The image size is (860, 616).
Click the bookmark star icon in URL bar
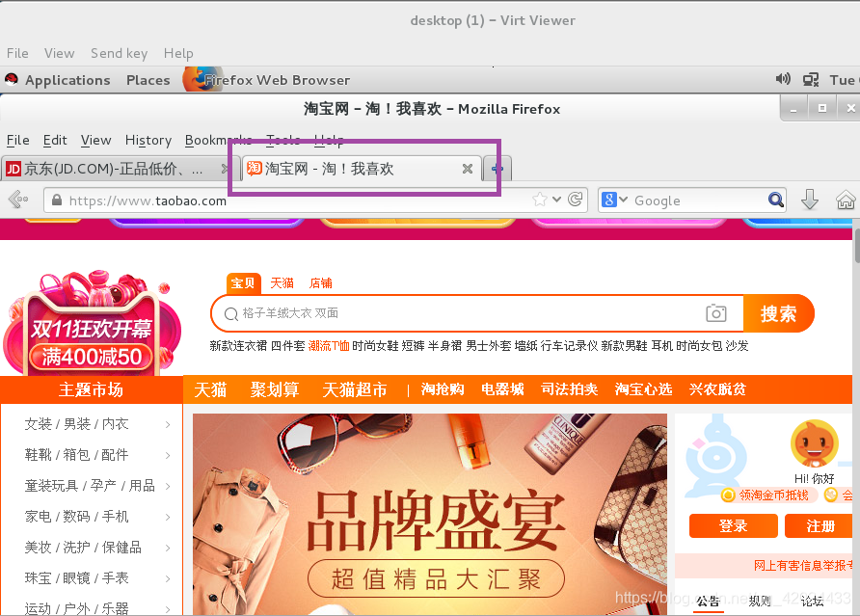pos(540,200)
